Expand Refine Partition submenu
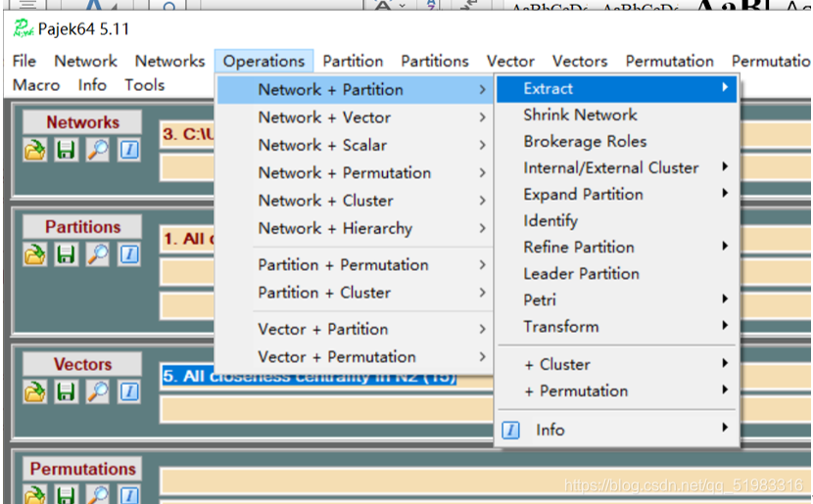The height and width of the screenshot is (504, 813). [x=616, y=247]
